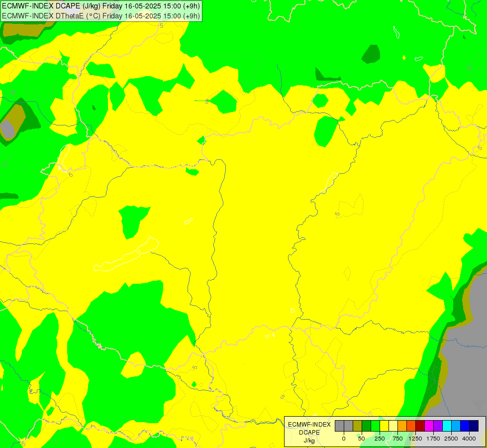Click the ECMWF-INDEX label in the legend

pyautogui.click(x=309, y=425)
